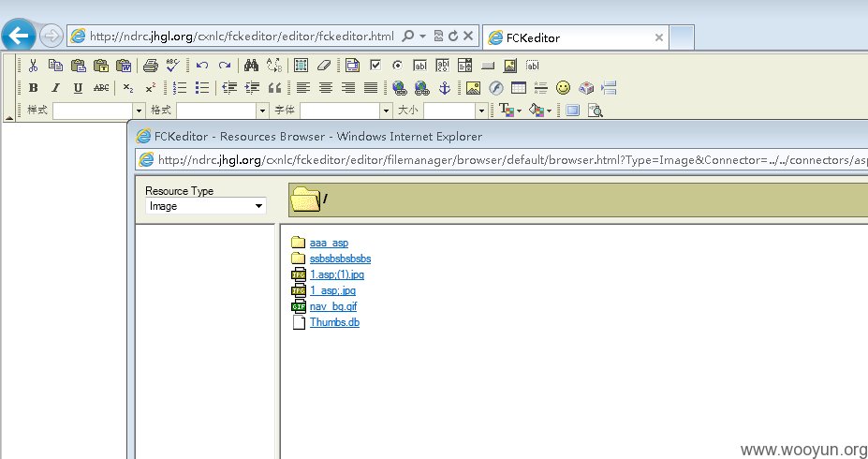Click the Paste icon
This screenshot has width=868, height=459.
tap(78, 66)
